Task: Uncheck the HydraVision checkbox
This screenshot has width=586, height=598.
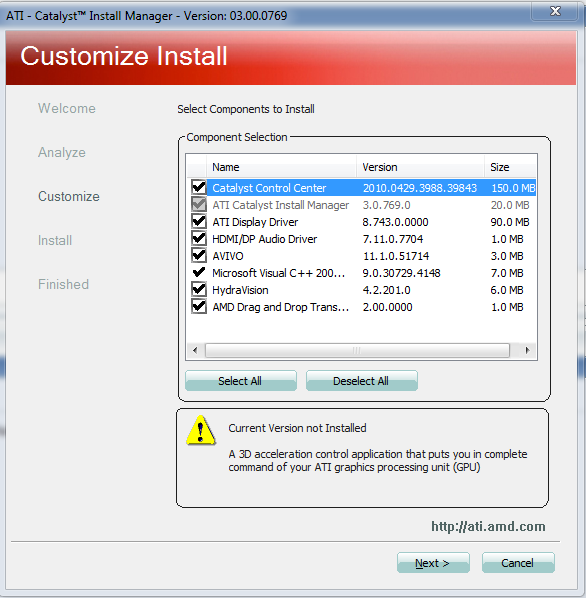Action: coord(199,289)
